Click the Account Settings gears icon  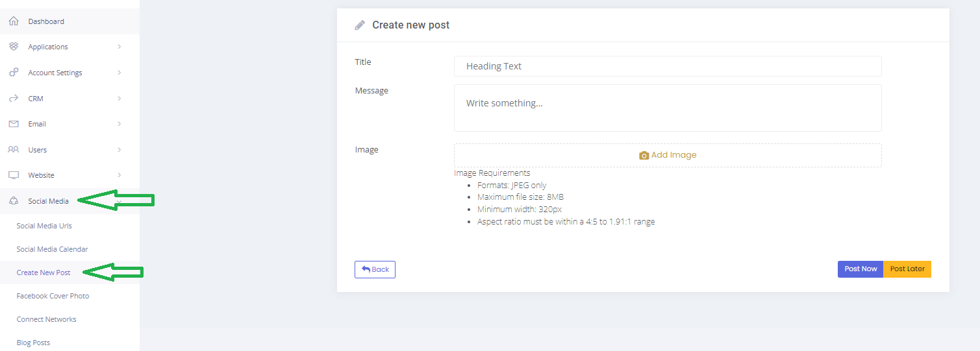tap(14, 73)
